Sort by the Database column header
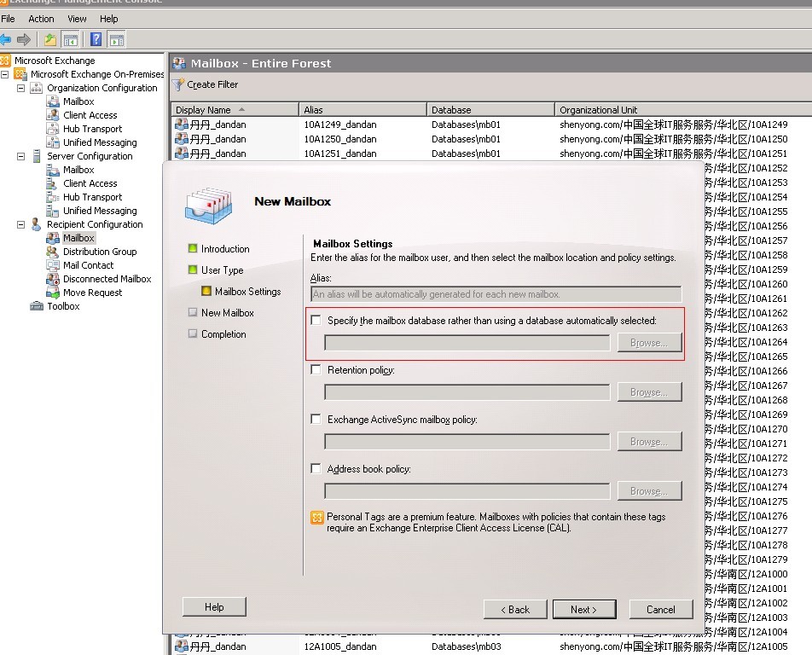Image resolution: width=812 pixels, height=655 pixels. (x=491, y=110)
